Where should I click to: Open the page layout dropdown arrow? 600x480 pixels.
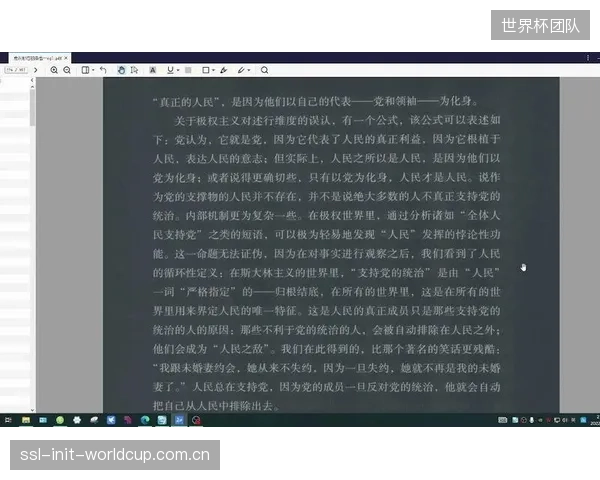93,70
